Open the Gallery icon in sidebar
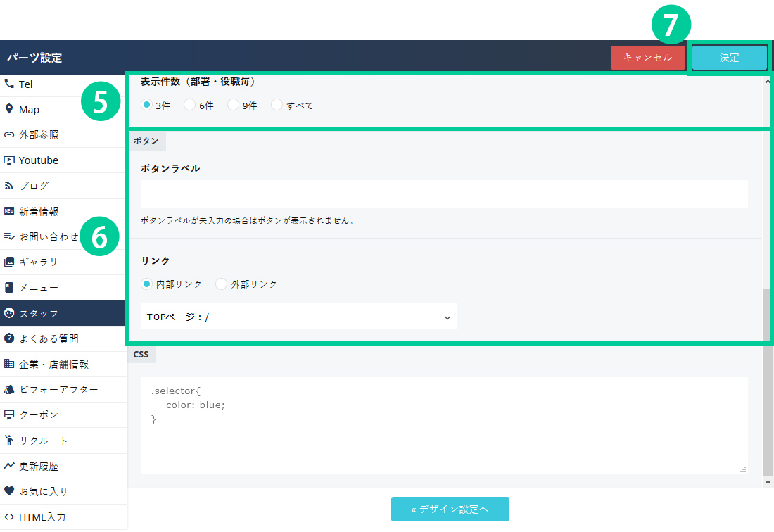Viewport: 774px width, 532px height. (9, 262)
